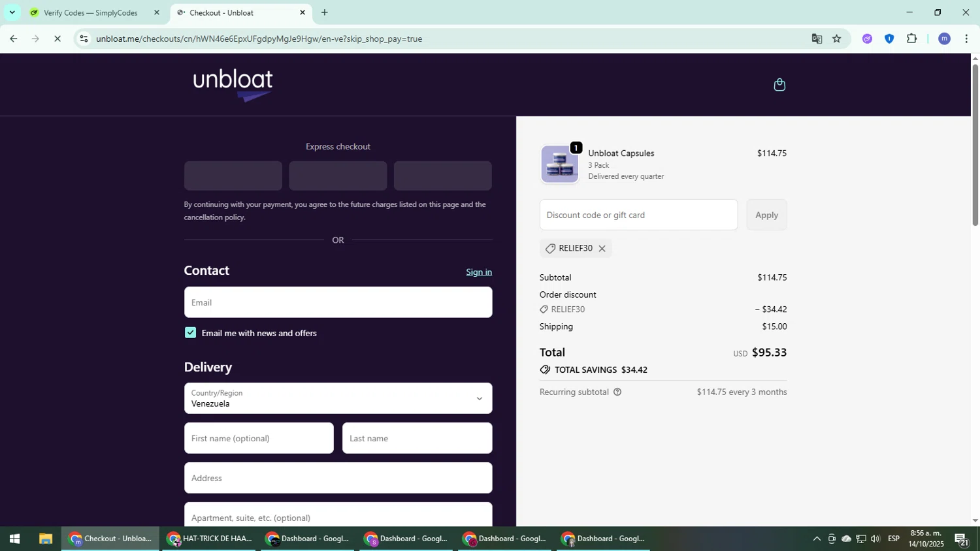The width and height of the screenshot is (980, 551).
Task: Open the Windows Start menu
Action: tap(14, 539)
